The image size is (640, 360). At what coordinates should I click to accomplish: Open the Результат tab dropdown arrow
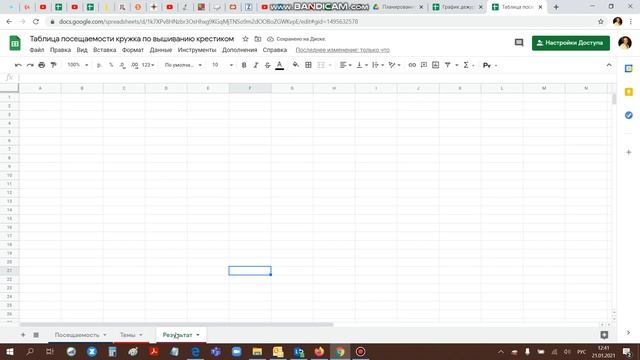pos(198,335)
